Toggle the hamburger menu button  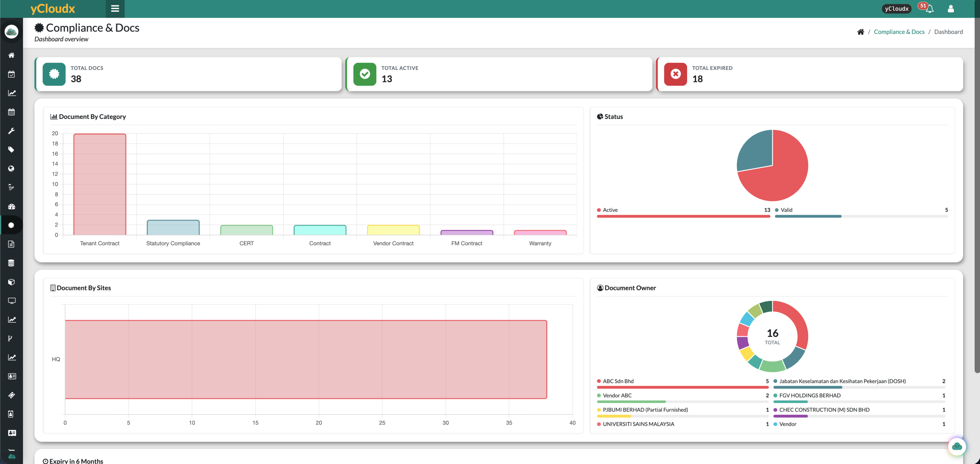115,8
